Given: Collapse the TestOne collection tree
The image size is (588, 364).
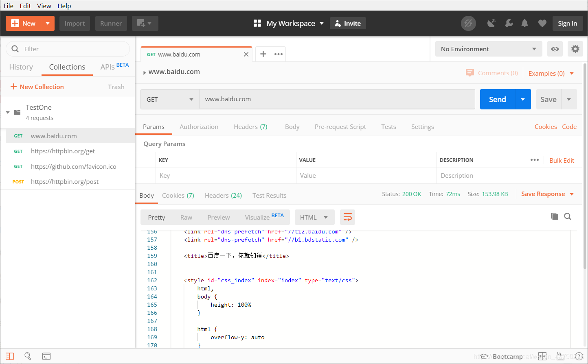Looking at the screenshot, I should click(x=8, y=112).
